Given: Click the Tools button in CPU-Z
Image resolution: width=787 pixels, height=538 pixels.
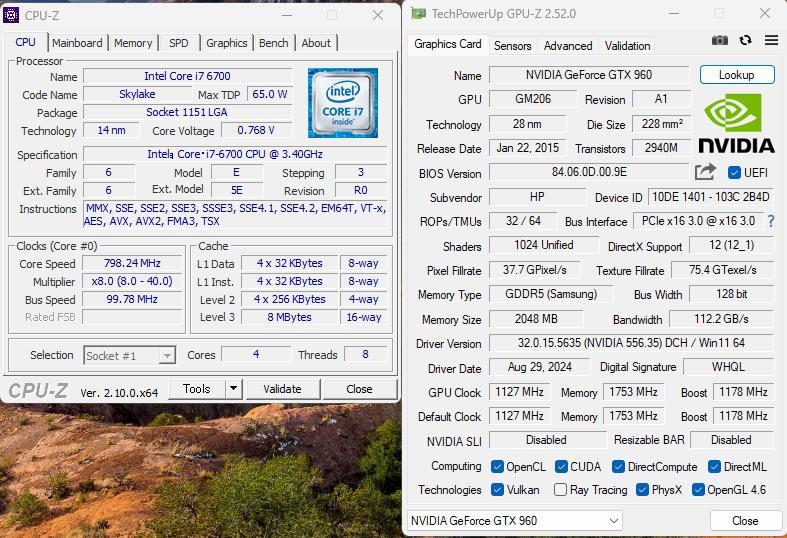Looking at the screenshot, I should pyautogui.click(x=196, y=388).
